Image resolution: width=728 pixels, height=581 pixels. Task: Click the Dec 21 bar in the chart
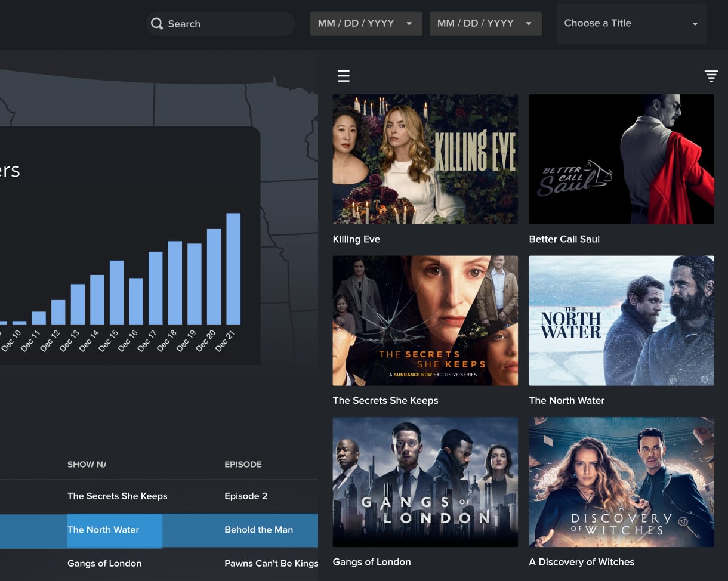pos(233,269)
